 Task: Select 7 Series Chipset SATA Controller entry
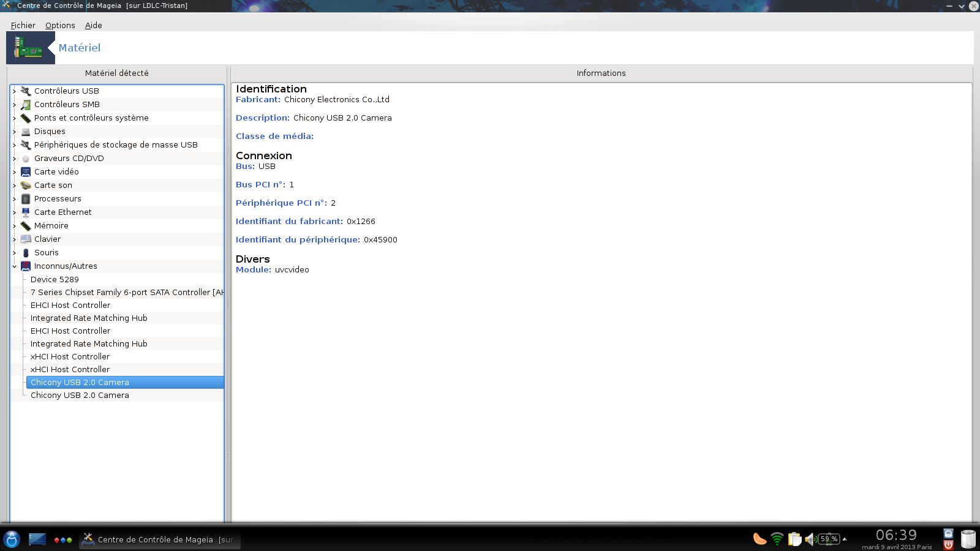pyautogui.click(x=125, y=293)
